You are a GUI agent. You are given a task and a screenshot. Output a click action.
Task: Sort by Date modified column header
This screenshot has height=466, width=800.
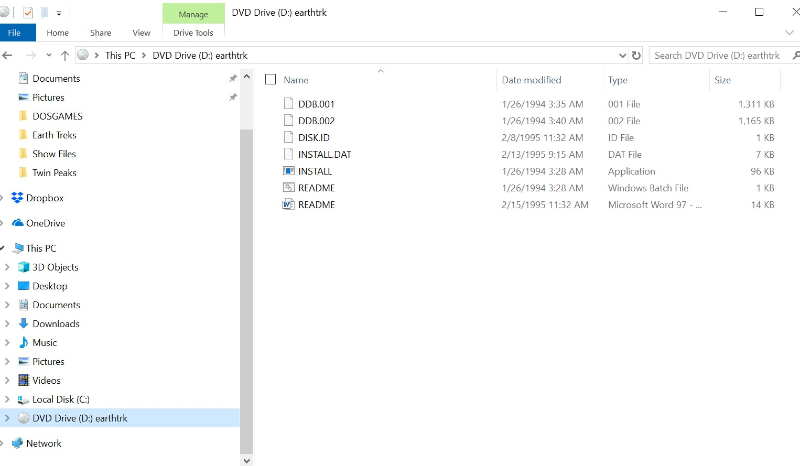tap(531, 80)
